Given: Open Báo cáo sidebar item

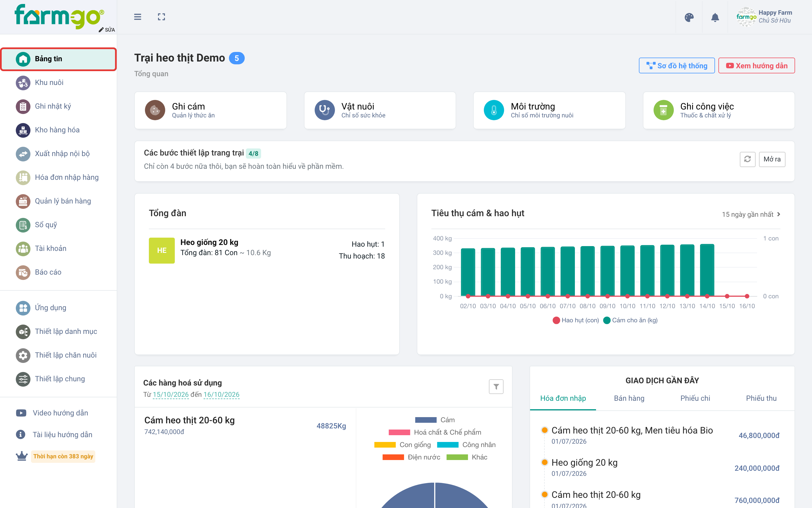Looking at the screenshot, I should tap(58, 272).
